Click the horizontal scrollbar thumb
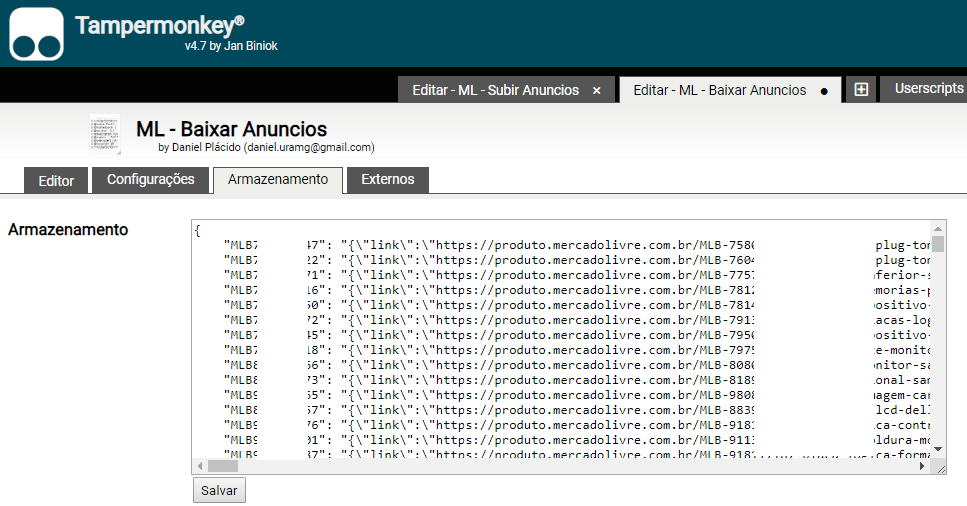Screen dimensions: 967x506 click(223, 466)
